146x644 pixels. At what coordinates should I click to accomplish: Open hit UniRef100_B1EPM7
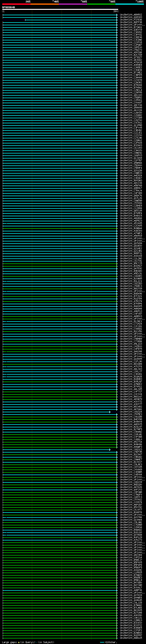[x=131, y=635]
